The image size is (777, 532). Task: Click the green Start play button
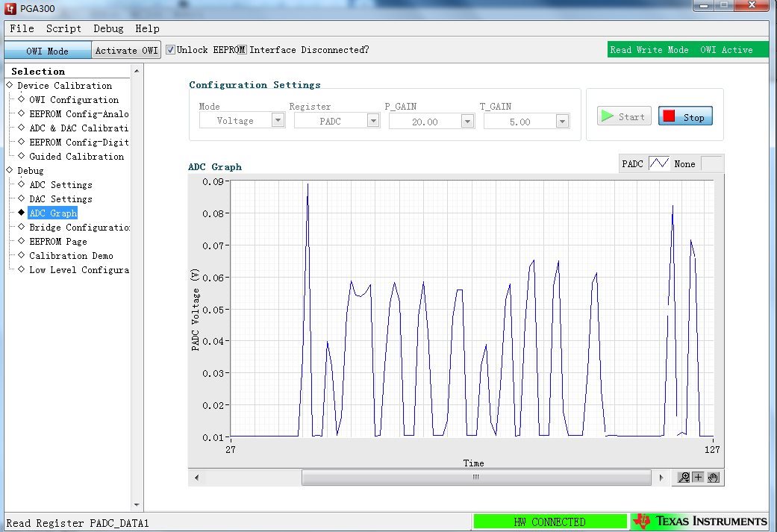coord(624,116)
